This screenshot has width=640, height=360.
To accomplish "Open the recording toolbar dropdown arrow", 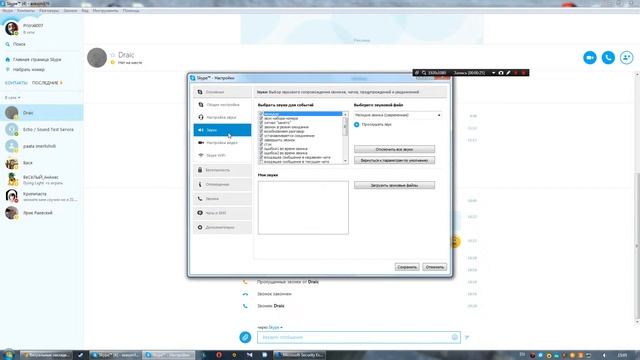I will 493,73.
